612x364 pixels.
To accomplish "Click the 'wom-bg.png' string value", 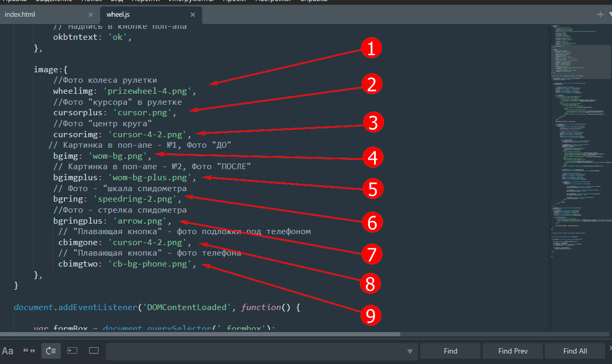I will 117,156.
